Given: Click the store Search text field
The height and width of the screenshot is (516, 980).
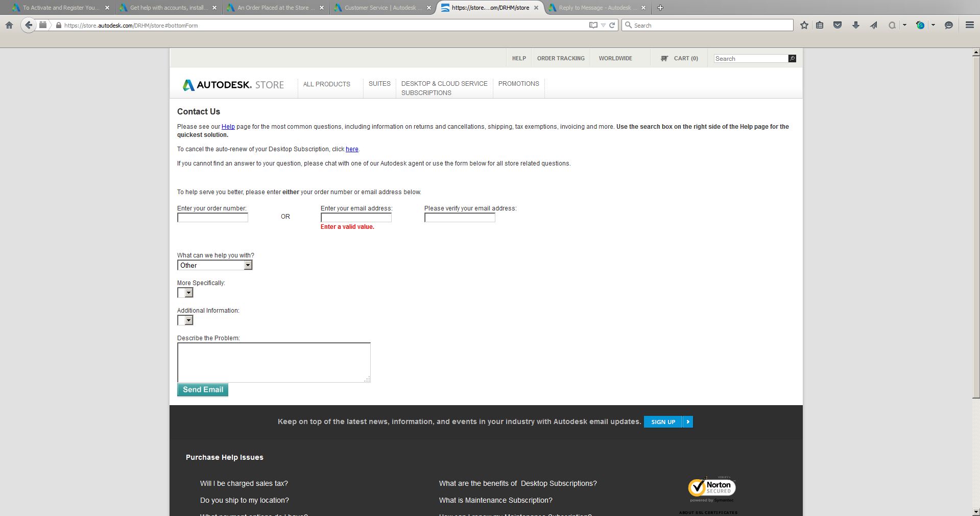Looking at the screenshot, I should point(751,59).
